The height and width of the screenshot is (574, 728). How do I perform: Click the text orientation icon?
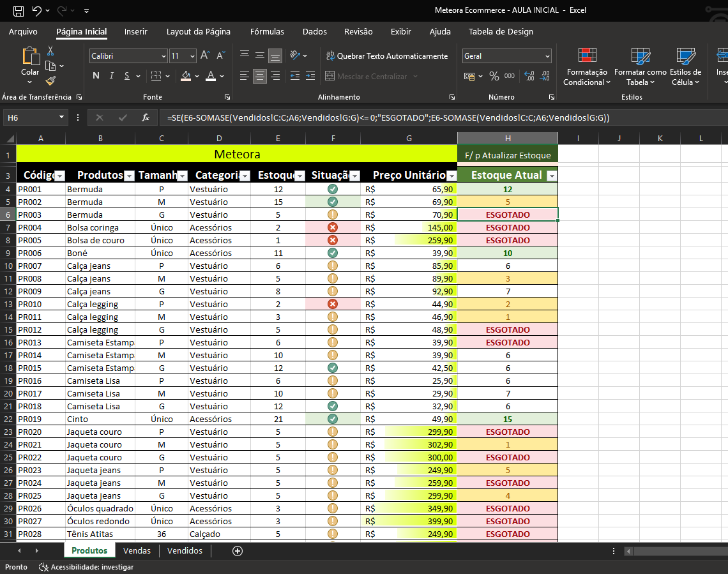[x=295, y=55]
